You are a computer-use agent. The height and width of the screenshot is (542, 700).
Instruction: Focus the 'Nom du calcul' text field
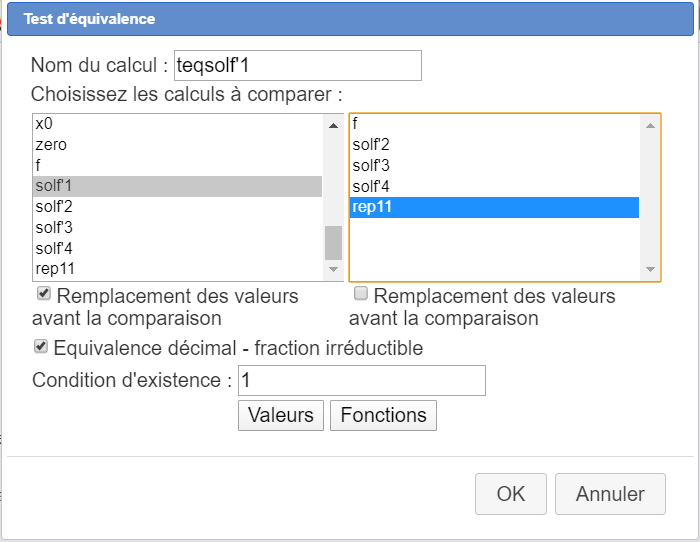[x=297, y=66]
